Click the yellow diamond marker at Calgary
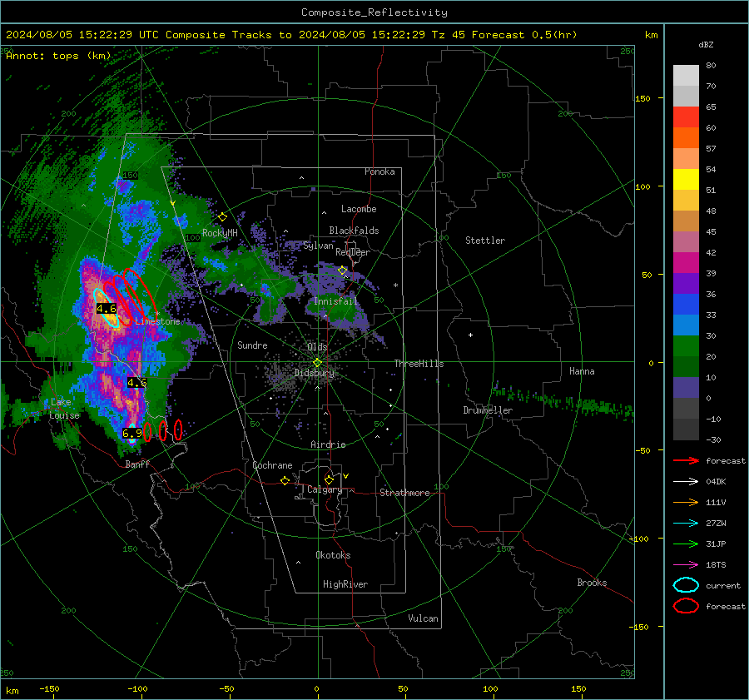This screenshot has width=749, height=700. pos(329,479)
